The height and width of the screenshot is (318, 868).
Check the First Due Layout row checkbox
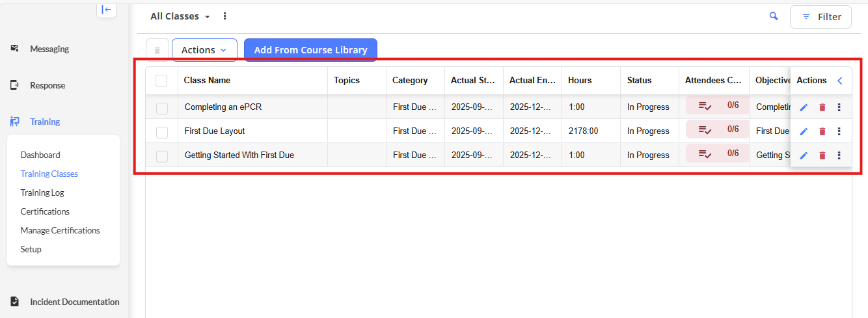click(x=162, y=132)
